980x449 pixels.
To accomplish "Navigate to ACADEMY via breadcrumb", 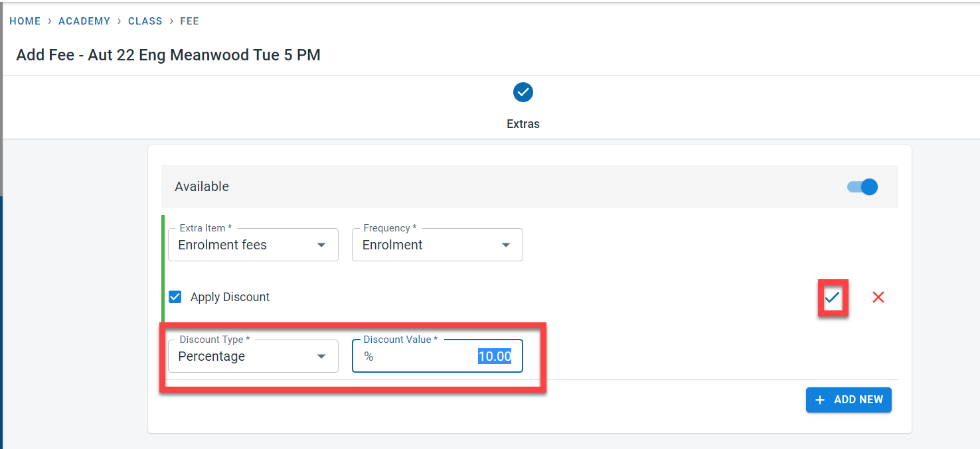I will [x=84, y=21].
